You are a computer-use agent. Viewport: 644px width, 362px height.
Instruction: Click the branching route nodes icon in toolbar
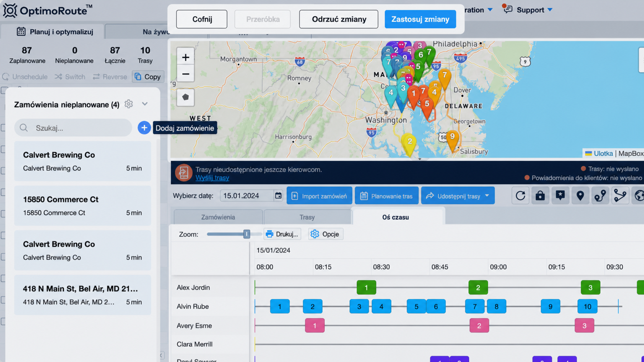(620, 196)
